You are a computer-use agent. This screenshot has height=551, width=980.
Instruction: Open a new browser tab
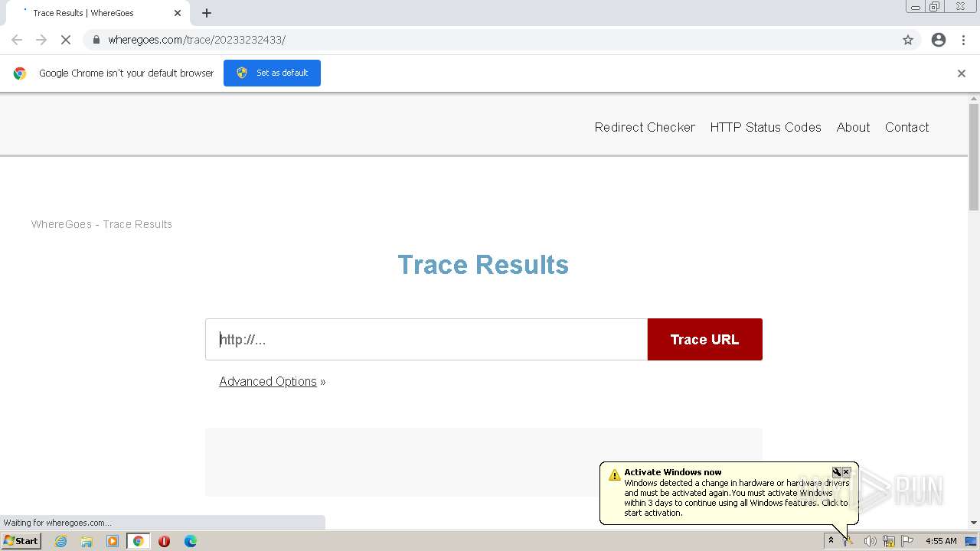pos(207,13)
